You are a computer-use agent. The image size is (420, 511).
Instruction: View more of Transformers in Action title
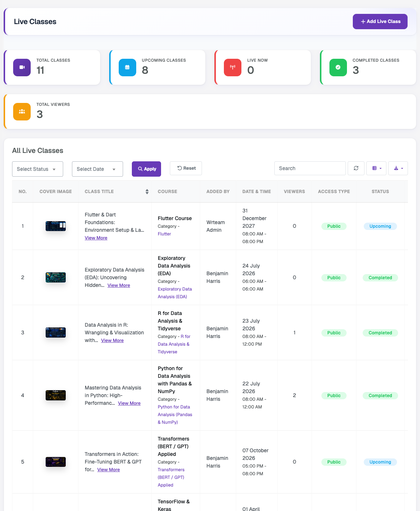[x=108, y=470]
